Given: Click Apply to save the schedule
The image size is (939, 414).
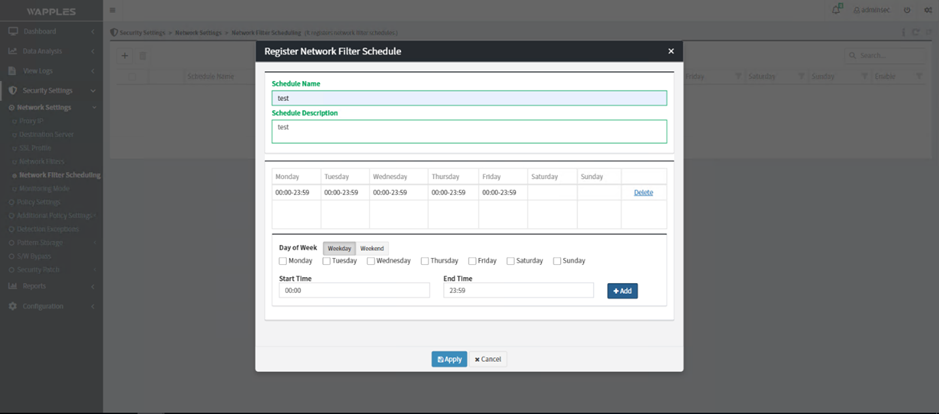Looking at the screenshot, I should pos(449,359).
